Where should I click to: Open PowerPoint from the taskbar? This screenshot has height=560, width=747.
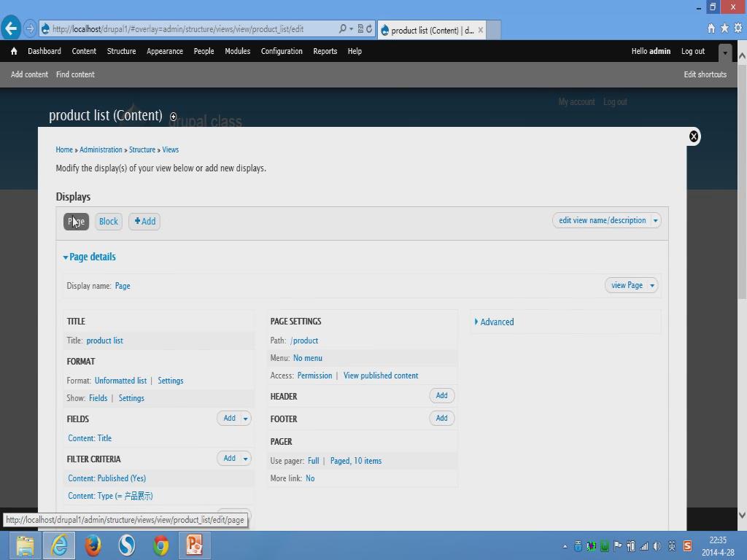pyautogui.click(x=194, y=545)
